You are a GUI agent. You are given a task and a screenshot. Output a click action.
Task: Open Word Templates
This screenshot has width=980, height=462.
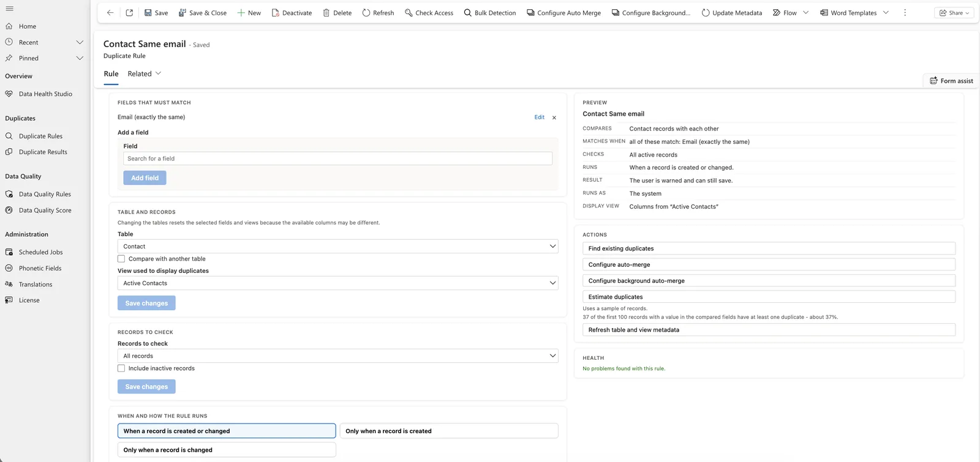pos(848,13)
